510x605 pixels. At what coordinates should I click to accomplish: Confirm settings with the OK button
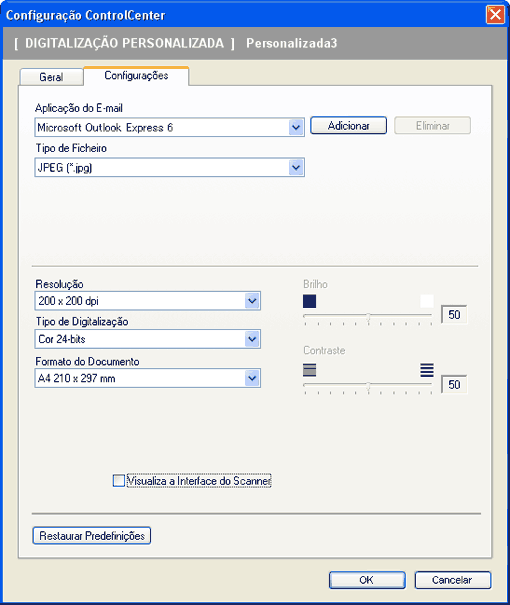(x=367, y=580)
